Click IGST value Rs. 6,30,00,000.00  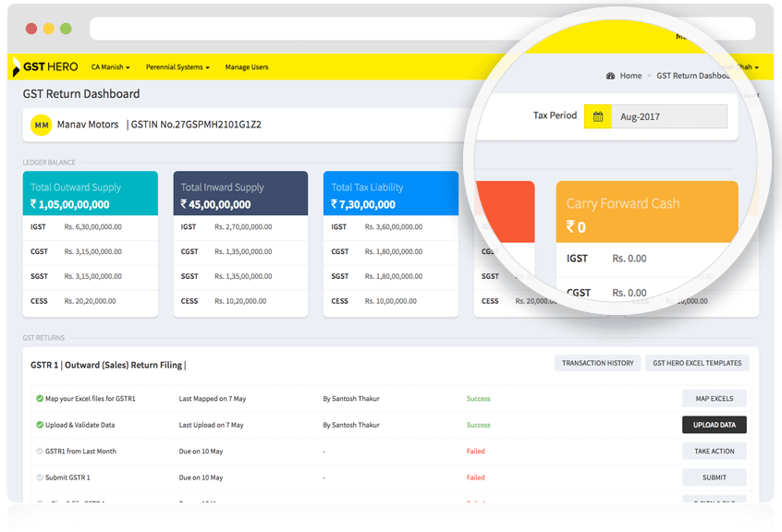[92, 226]
